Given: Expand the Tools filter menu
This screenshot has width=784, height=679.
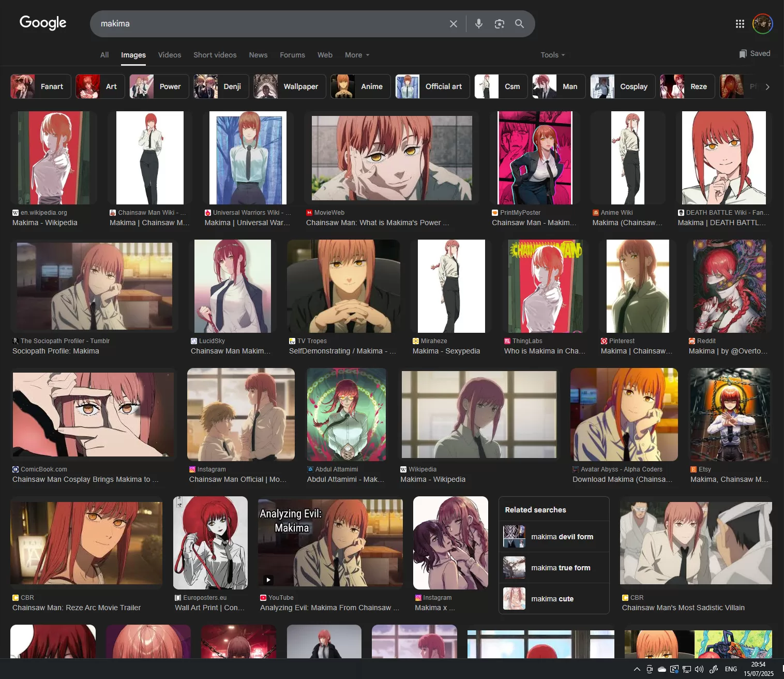Looking at the screenshot, I should click(x=552, y=55).
